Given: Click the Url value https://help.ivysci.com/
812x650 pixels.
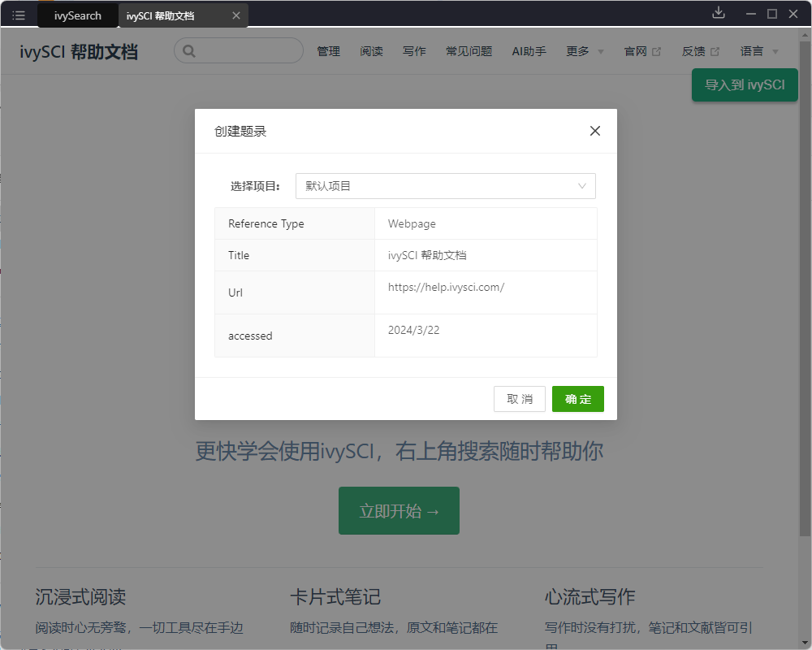Looking at the screenshot, I should (446, 287).
